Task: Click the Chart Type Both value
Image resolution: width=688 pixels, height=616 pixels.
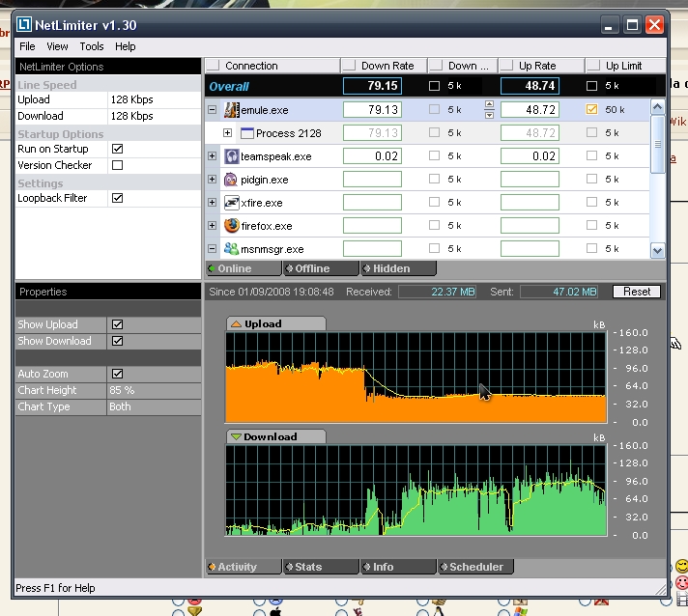Action: (120, 406)
